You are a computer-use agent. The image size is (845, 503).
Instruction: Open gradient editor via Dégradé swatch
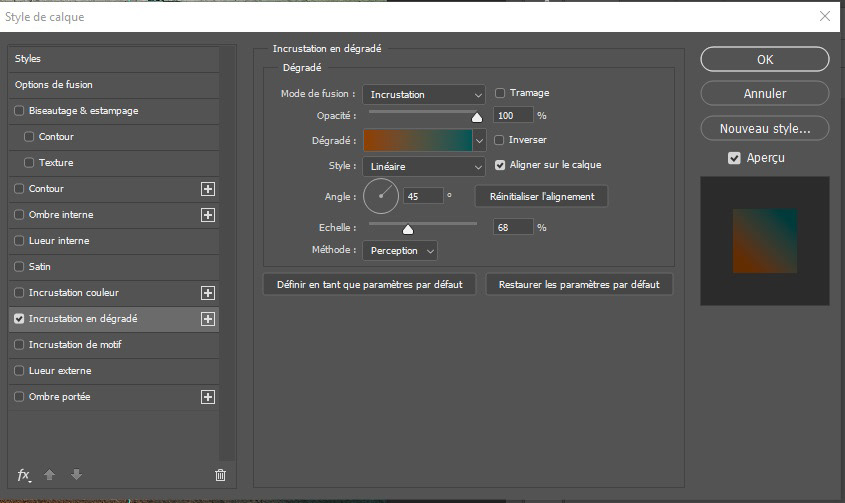point(418,141)
